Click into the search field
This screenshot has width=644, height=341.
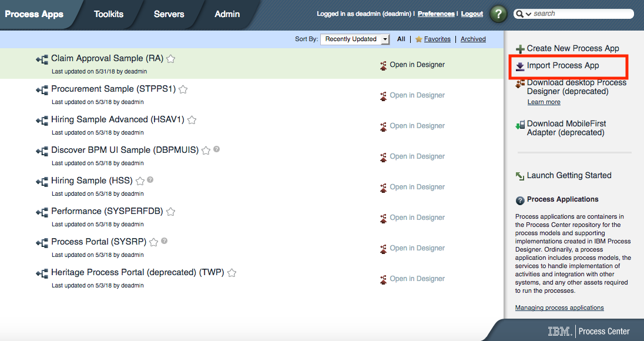pyautogui.click(x=582, y=14)
